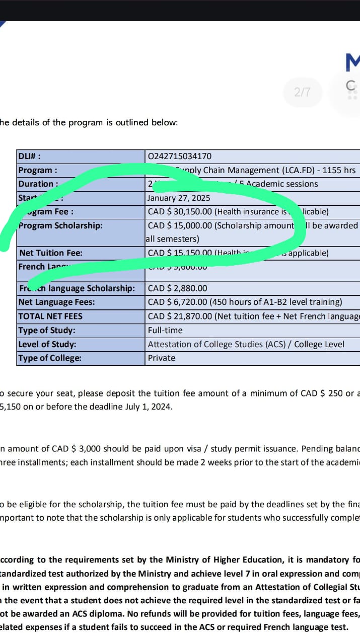The height and width of the screenshot is (644, 360).
Task: Select the CAD $ 2,880.00 value
Action: pyautogui.click(x=177, y=288)
